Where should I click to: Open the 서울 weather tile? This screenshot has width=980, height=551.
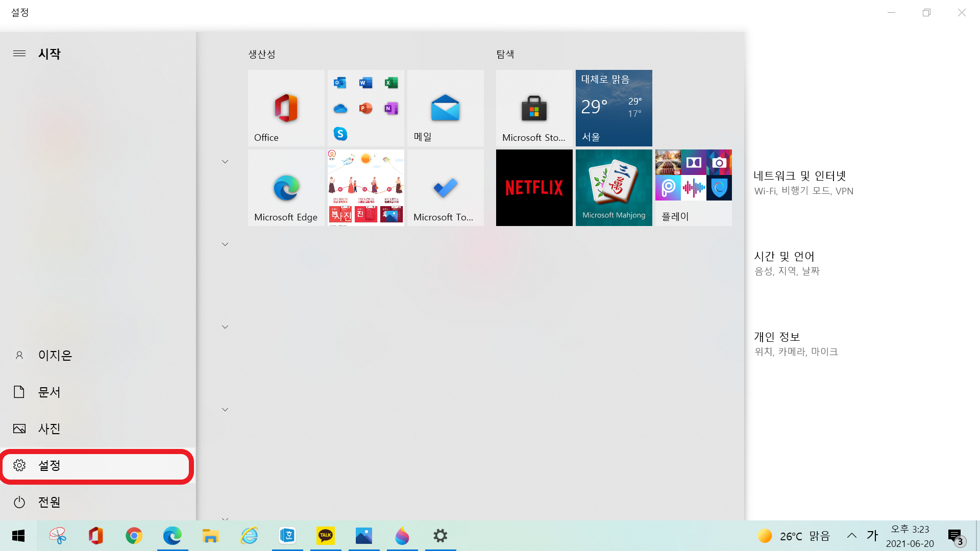tap(614, 108)
